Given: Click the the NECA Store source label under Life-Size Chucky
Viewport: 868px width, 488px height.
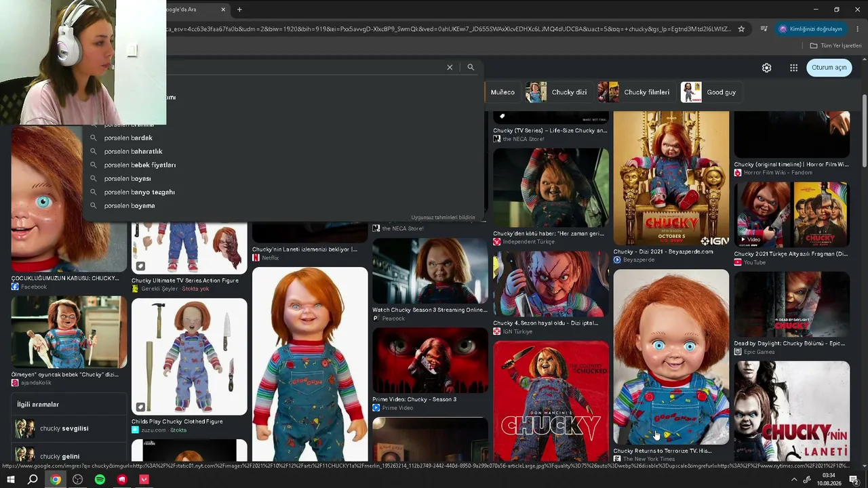Looking at the screenshot, I should point(524,139).
